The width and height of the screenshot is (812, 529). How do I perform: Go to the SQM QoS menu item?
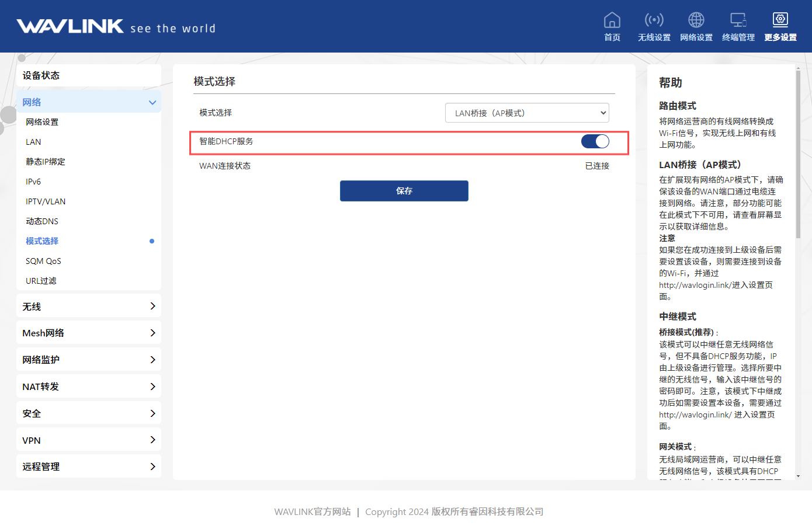tap(43, 261)
